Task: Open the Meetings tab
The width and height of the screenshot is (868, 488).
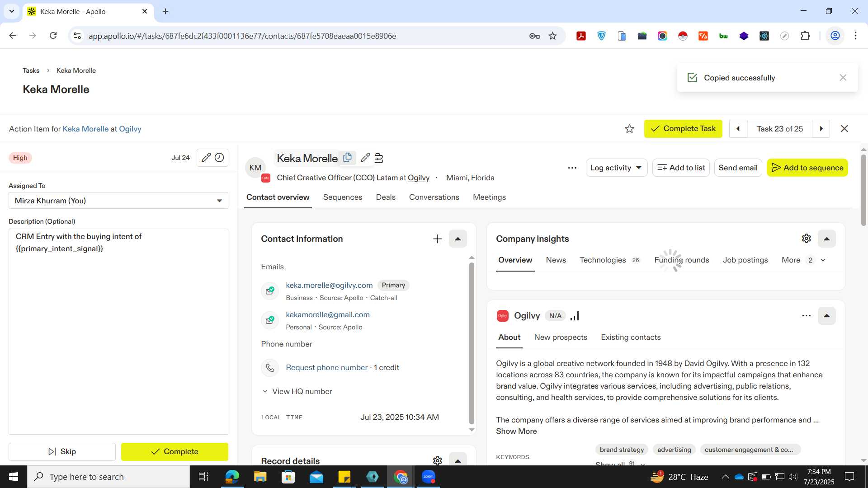Action: click(489, 197)
